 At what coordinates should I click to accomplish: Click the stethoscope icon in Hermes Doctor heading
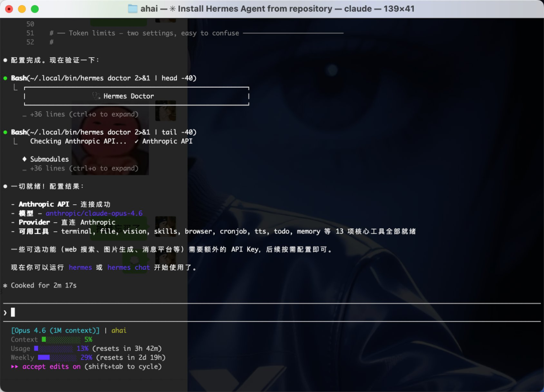[96, 96]
